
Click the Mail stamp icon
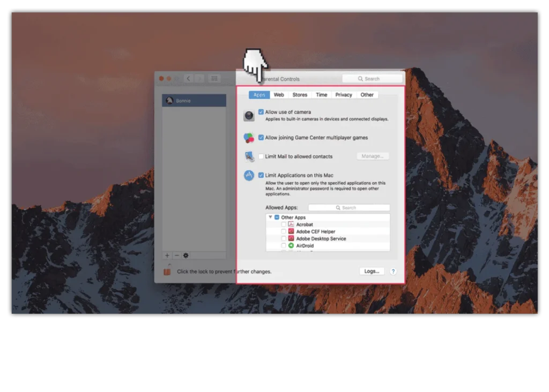tap(249, 156)
